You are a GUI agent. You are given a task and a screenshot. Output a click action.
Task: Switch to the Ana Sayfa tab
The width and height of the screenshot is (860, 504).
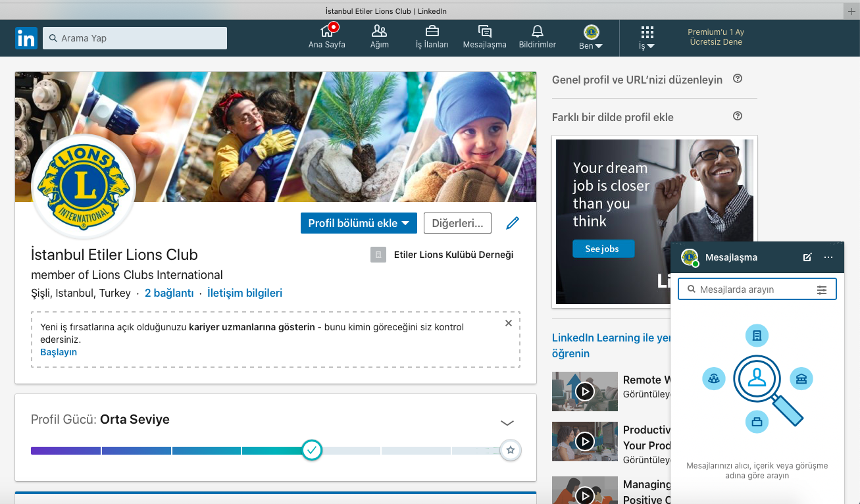coord(327,32)
